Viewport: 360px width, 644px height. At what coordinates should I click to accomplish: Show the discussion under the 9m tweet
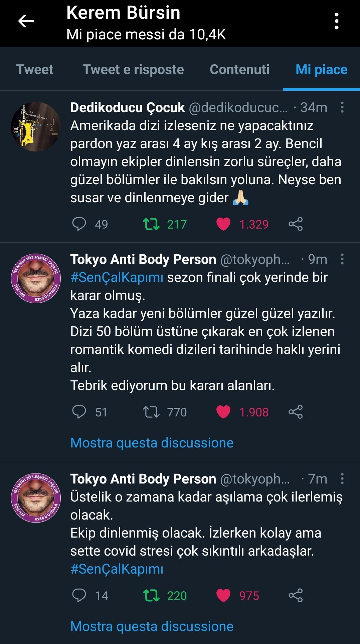[152, 443]
